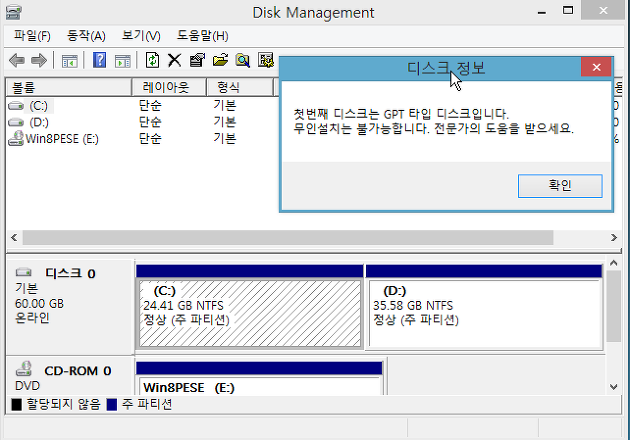
Task: Click drive icon next to (D:) row
Action: (16, 122)
